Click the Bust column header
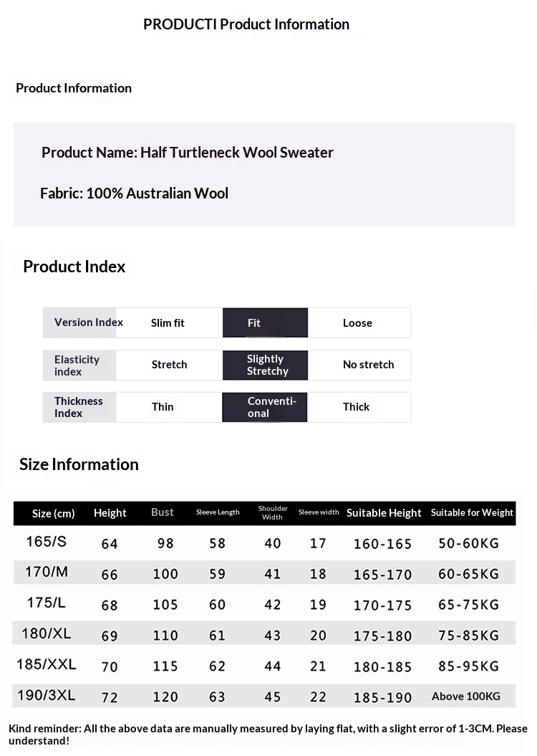The height and width of the screenshot is (756, 537). [163, 512]
